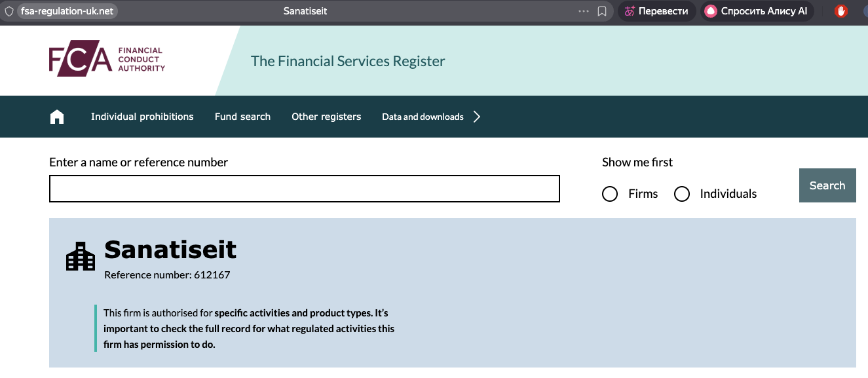Open Individual prohibitions menu item
This screenshot has height=378, width=868.
(142, 117)
